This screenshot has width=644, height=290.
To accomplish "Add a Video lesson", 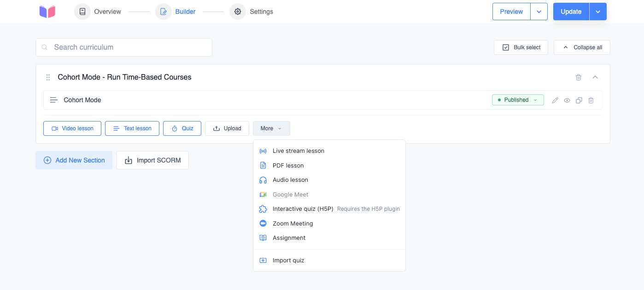I will pyautogui.click(x=72, y=128).
